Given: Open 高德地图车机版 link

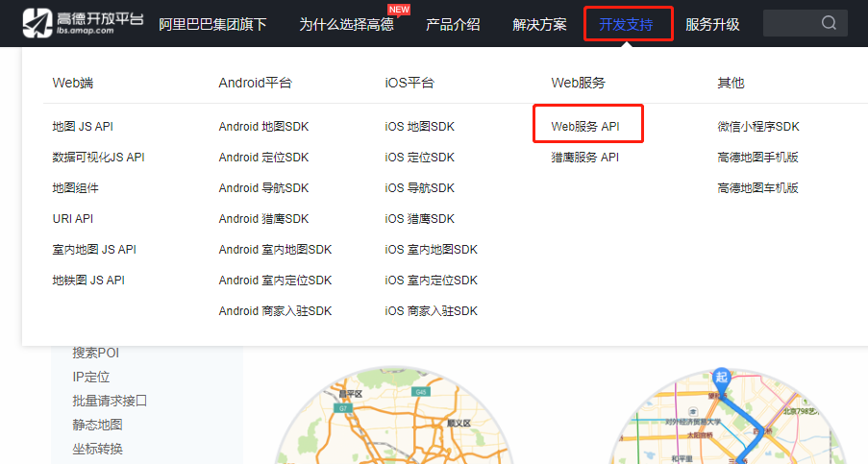Looking at the screenshot, I should click(757, 188).
